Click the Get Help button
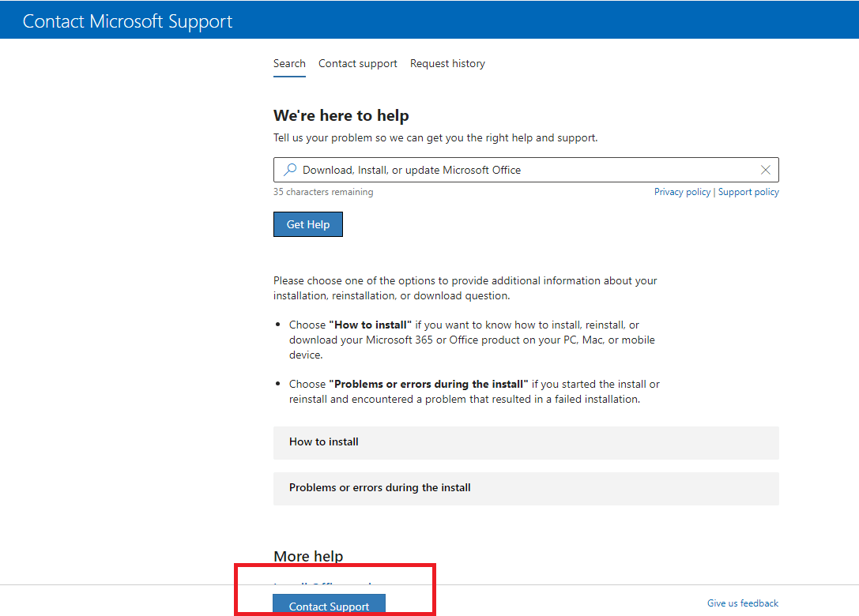The width and height of the screenshot is (859, 616). point(308,224)
